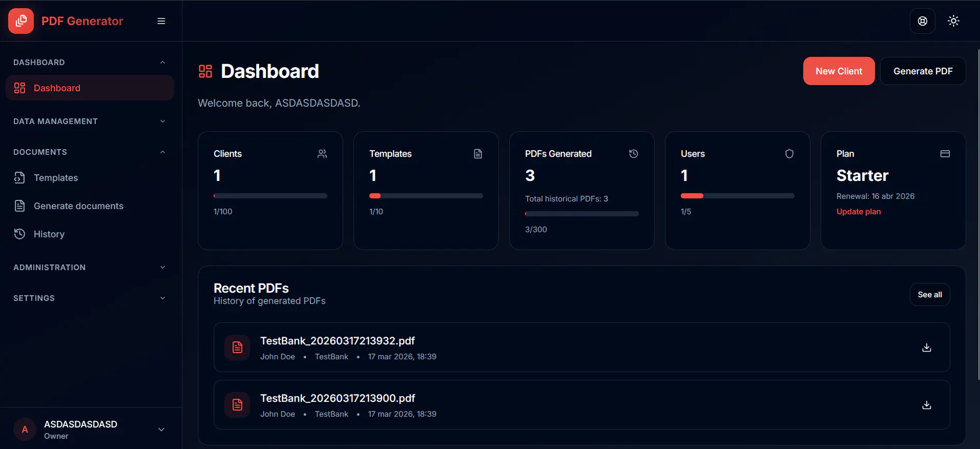Expand the SETTINGS section
Image resolution: width=980 pixels, height=449 pixels.
click(x=90, y=298)
